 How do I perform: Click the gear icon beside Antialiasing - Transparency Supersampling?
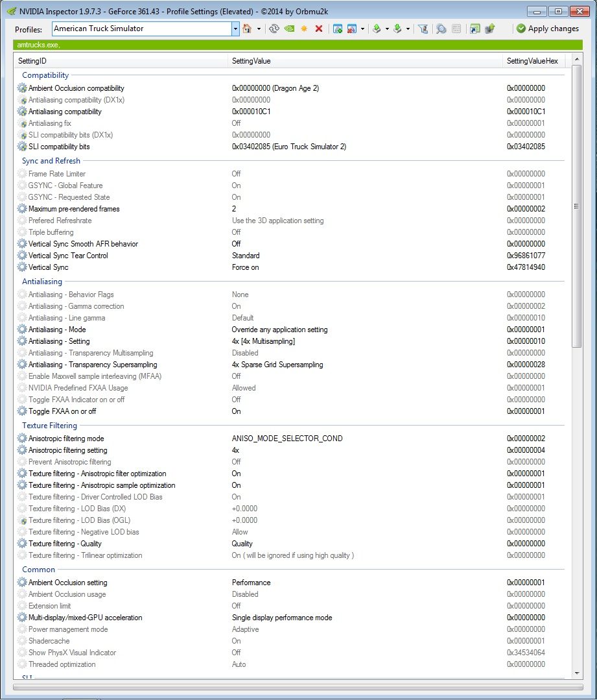click(22, 365)
